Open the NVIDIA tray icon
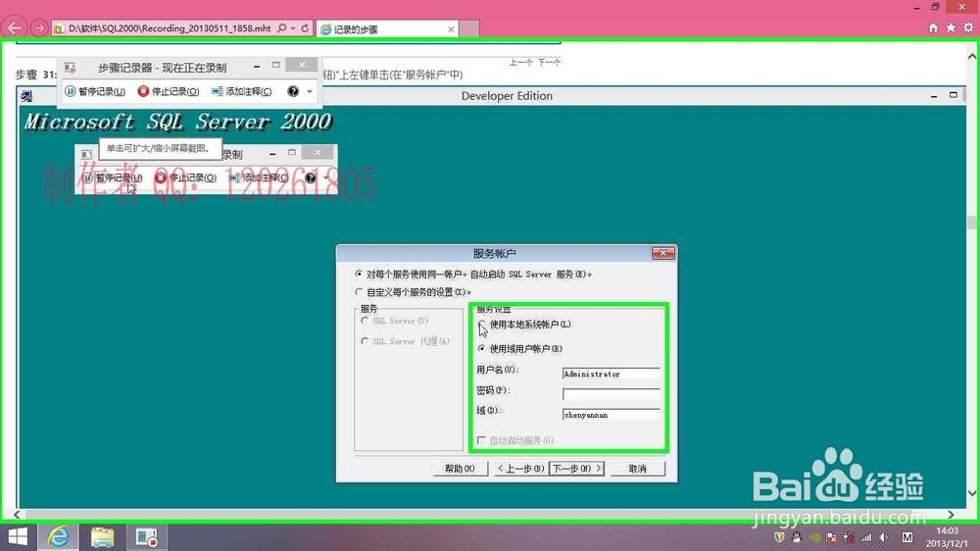Screen dimensions: 980x551 coord(813,537)
